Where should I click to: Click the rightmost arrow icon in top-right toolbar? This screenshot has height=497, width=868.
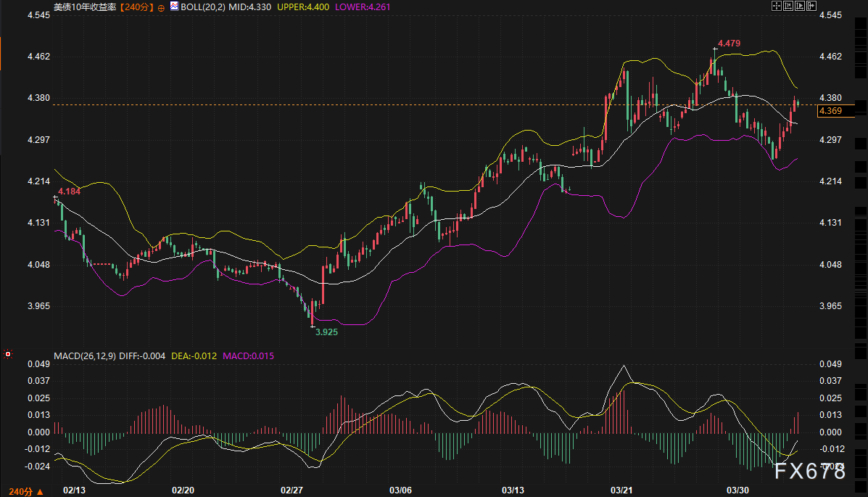click(811, 6)
